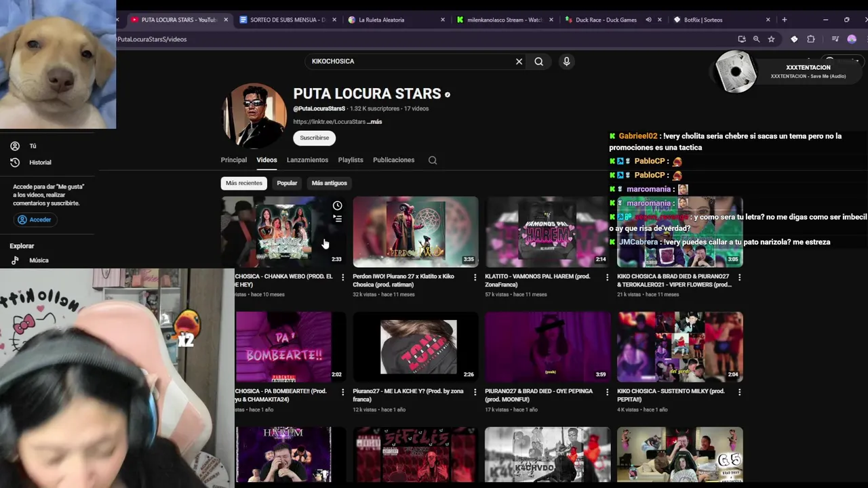
Task: Open the ME LA KCHE Y? video thumbnail
Action: [416, 347]
